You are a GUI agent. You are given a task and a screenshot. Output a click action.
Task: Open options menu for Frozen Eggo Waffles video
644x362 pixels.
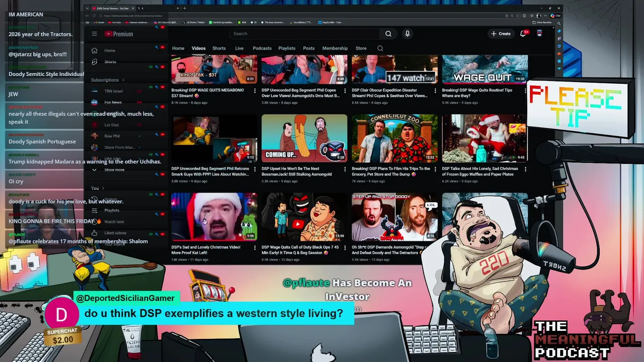point(525,169)
